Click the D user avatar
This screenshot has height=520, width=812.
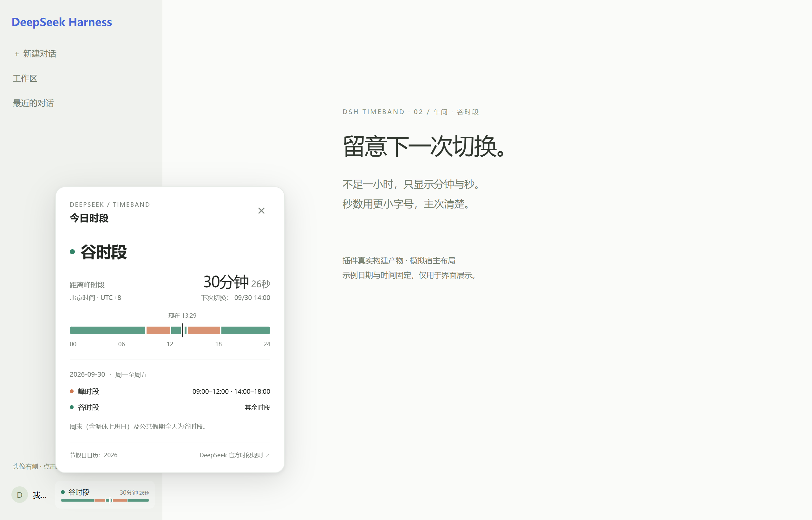pyautogui.click(x=20, y=495)
